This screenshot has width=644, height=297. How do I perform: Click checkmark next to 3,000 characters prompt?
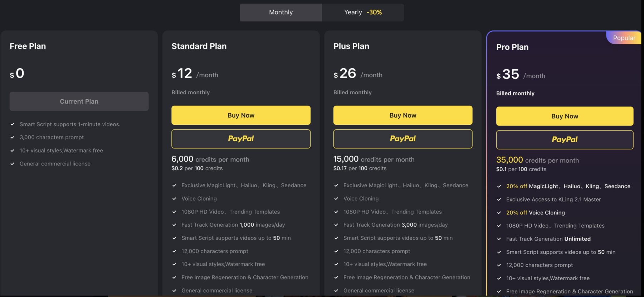[x=13, y=137]
